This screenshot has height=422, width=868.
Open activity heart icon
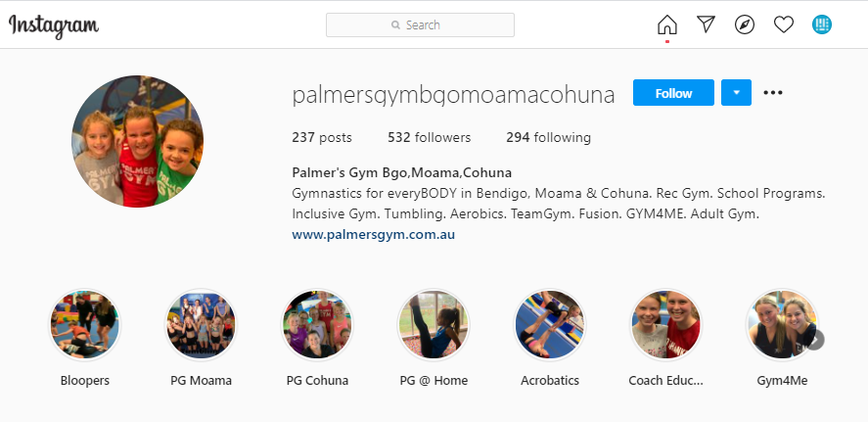(x=783, y=24)
